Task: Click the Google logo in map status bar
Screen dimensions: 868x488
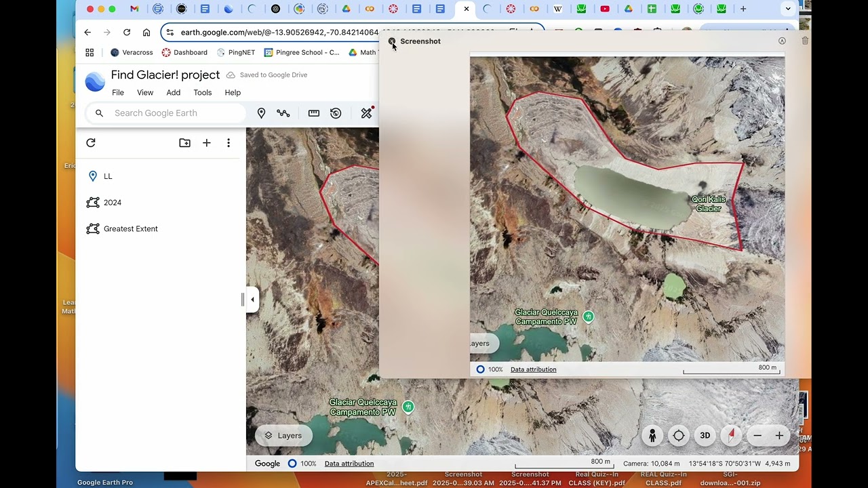Action: (267, 464)
